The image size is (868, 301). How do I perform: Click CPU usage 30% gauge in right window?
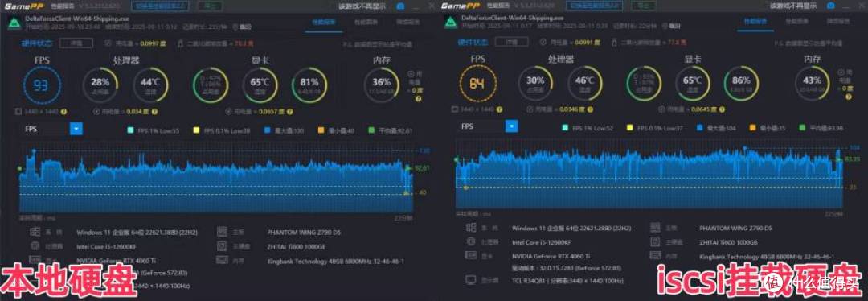534,83
